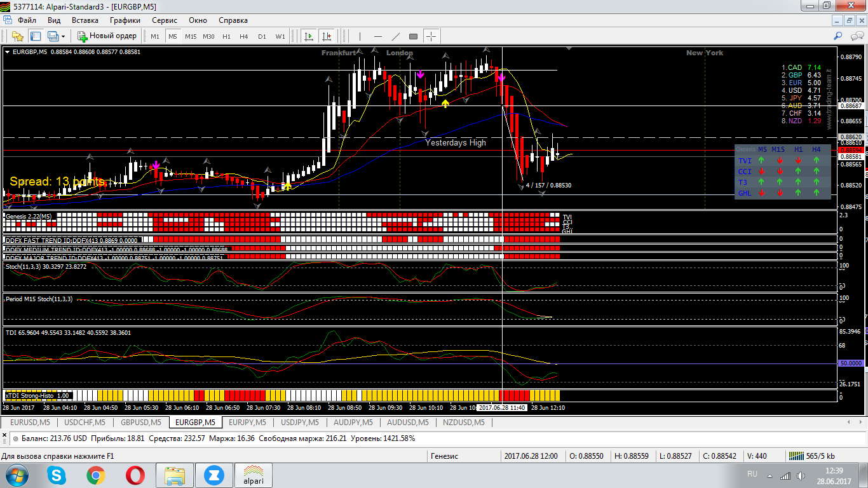Switch to W1 timeframe
The height and width of the screenshot is (488, 868).
(x=280, y=36)
